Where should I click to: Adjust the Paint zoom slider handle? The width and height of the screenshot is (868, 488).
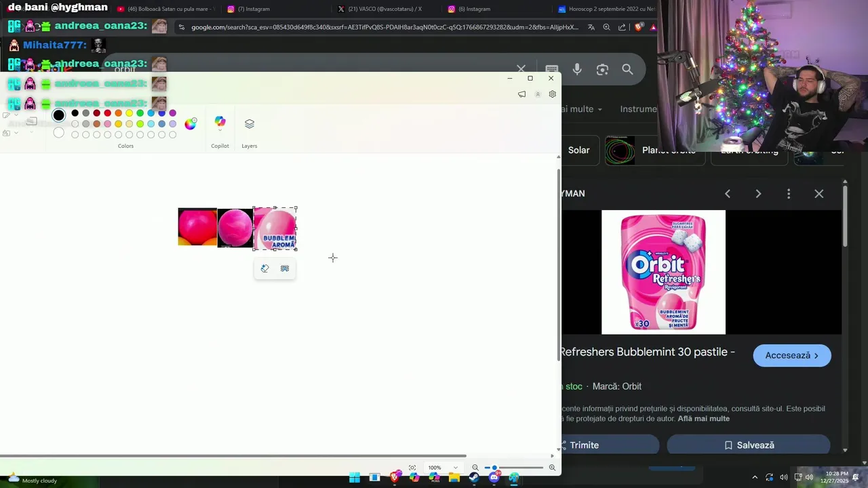(x=495, y=468)
